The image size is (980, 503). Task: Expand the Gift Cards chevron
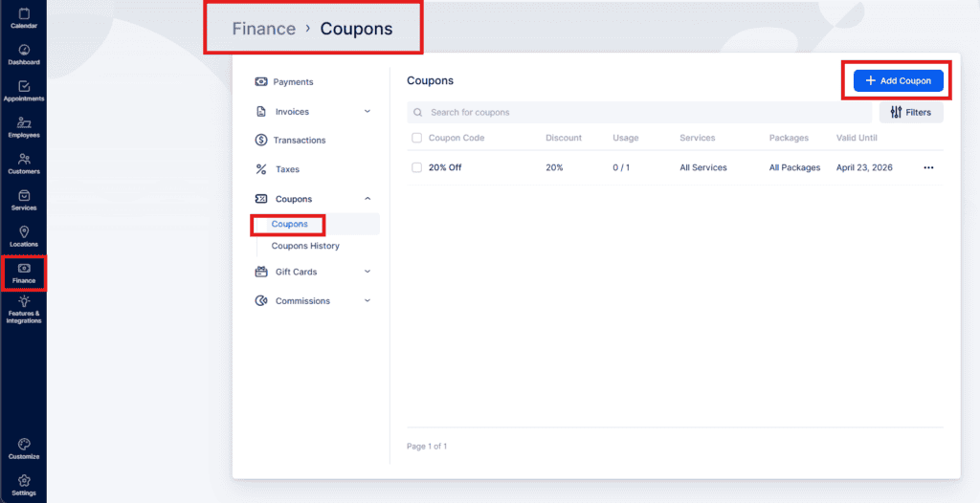(367, 272)
